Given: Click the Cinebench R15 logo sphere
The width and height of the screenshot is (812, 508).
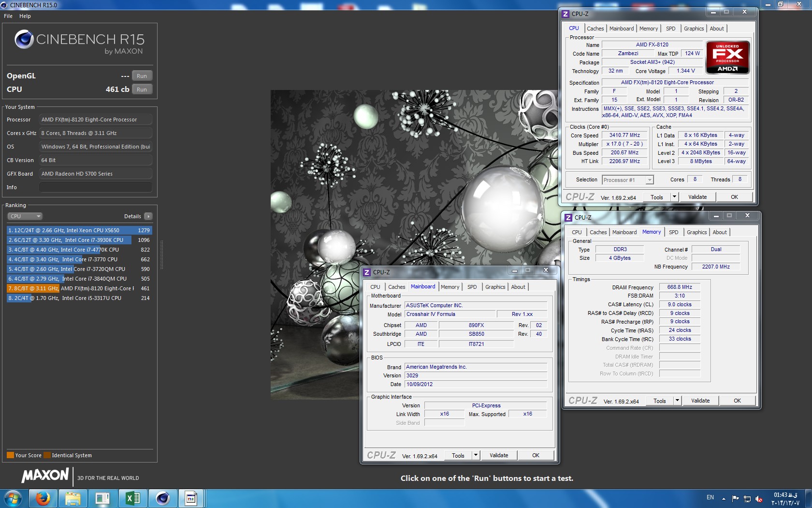Looking at the screenshot, I should tap(24, 39).
